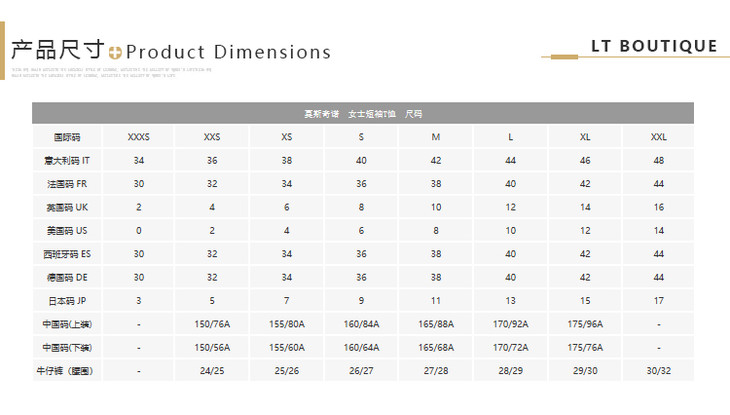Click the gray table title banner
The height and width of the screenshot is (415, 730).
coord(363,113)
